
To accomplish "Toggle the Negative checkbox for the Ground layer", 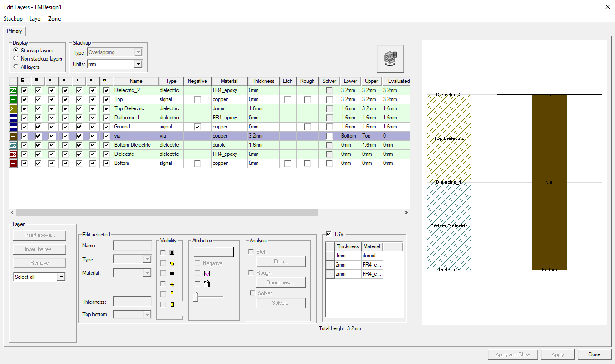I will pos(197,127).
